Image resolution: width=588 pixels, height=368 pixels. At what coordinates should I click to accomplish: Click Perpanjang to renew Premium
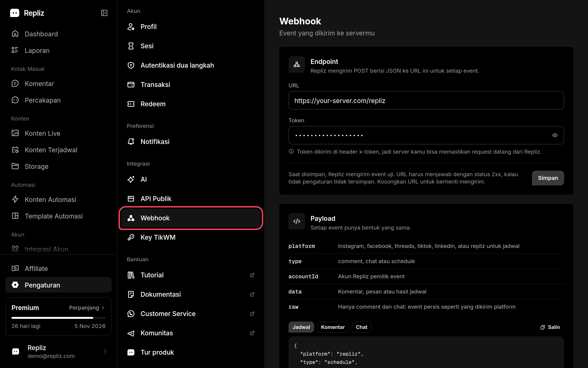tap(87, 308)
